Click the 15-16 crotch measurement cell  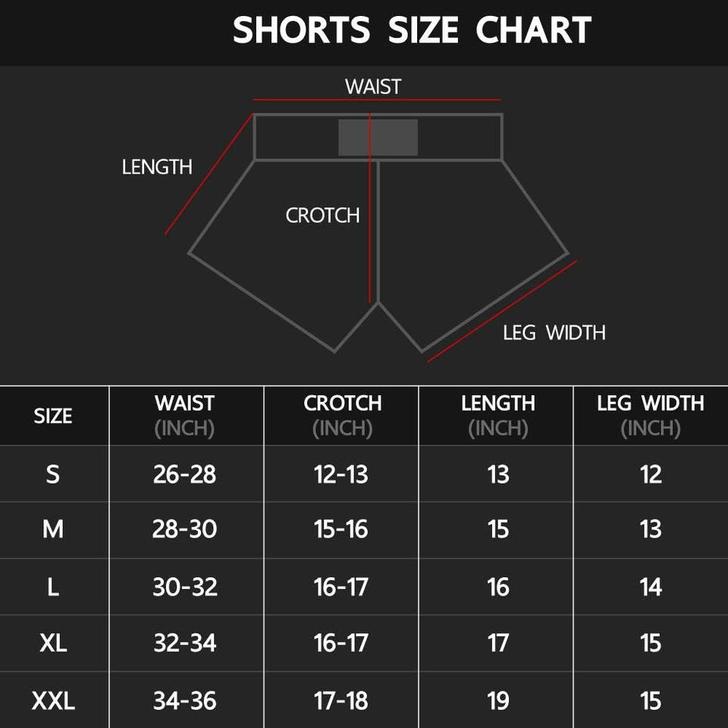[x=341, y=529]
